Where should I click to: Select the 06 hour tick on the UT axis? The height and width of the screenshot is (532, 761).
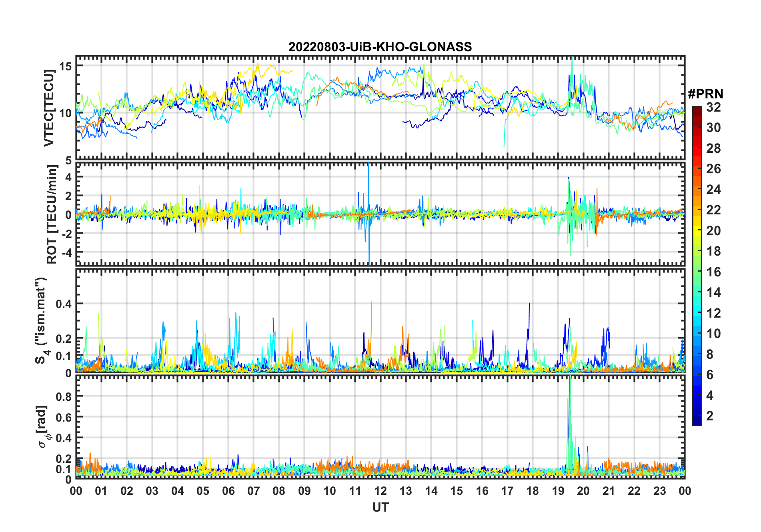(x=228, y=491)
